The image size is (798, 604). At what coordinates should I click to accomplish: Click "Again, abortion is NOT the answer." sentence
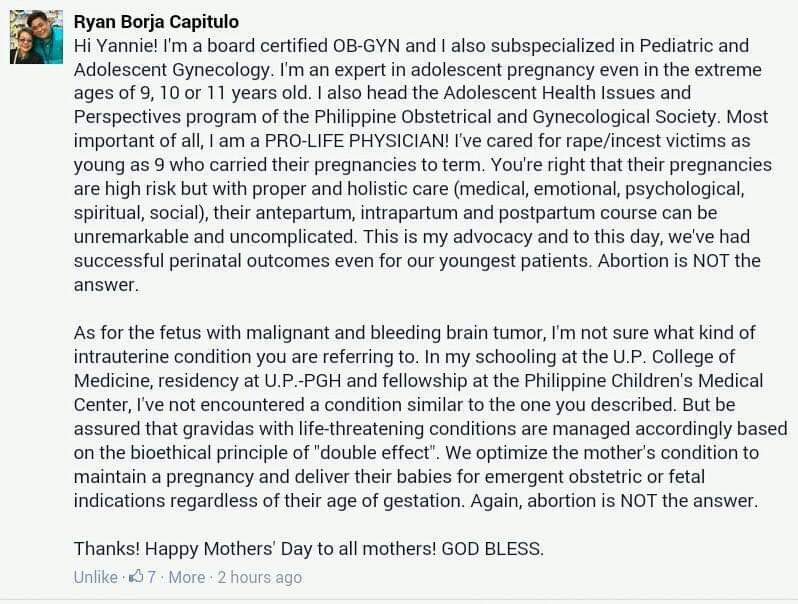point(614,501)
